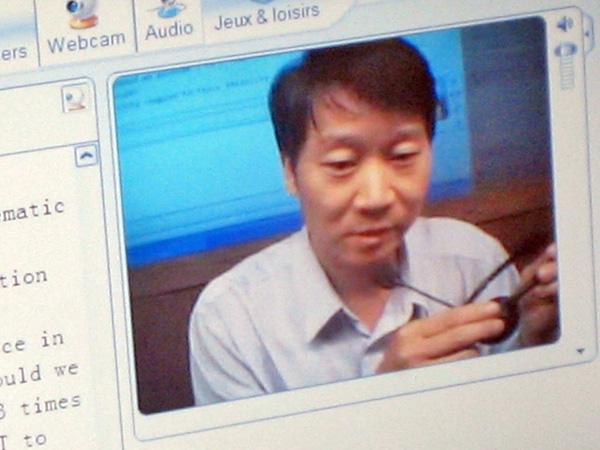Click the webcam video feed

[337, 216]
